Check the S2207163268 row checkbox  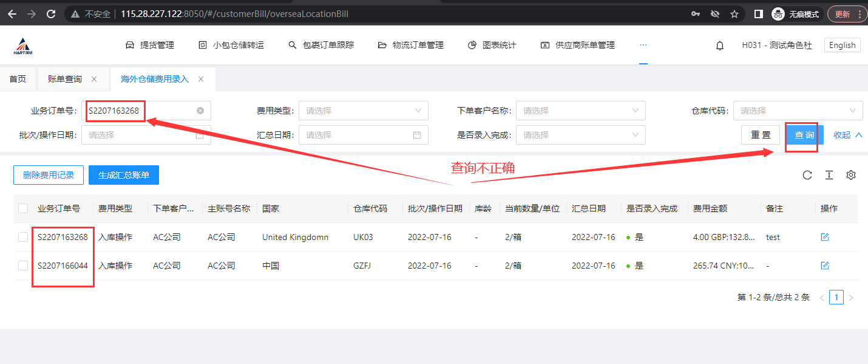pos(23,237)
